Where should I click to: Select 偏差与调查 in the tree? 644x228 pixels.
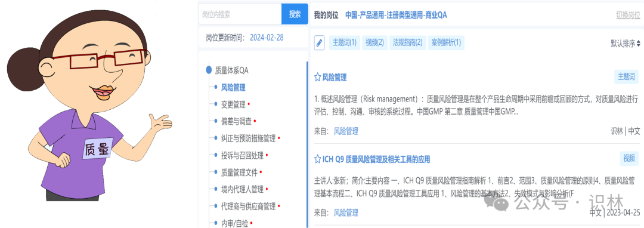[236, 121]
